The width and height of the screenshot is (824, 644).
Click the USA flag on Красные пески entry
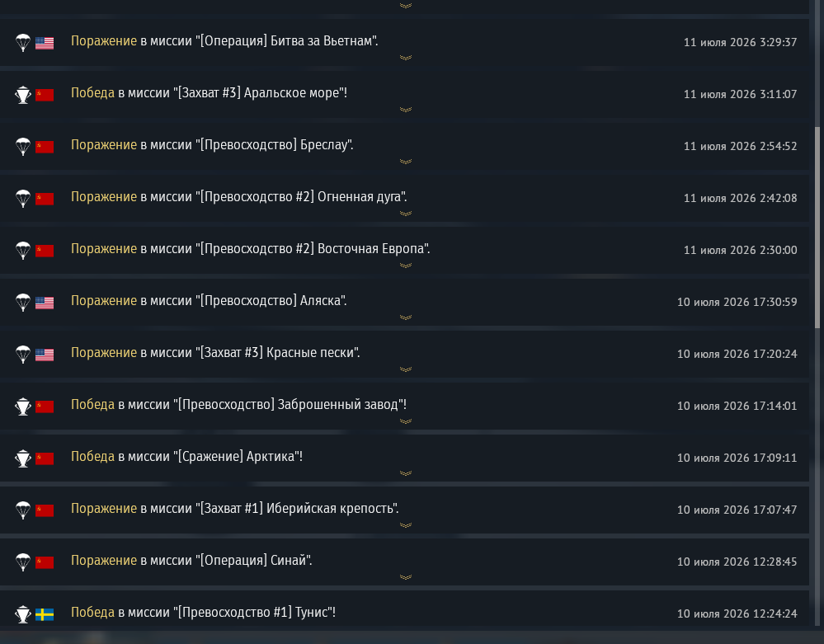pos(45,355)
